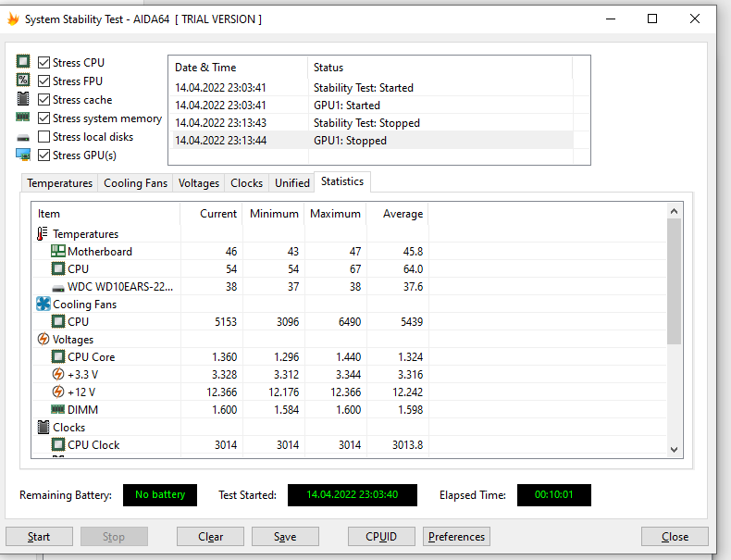Click the Average column header

[397, 214]
